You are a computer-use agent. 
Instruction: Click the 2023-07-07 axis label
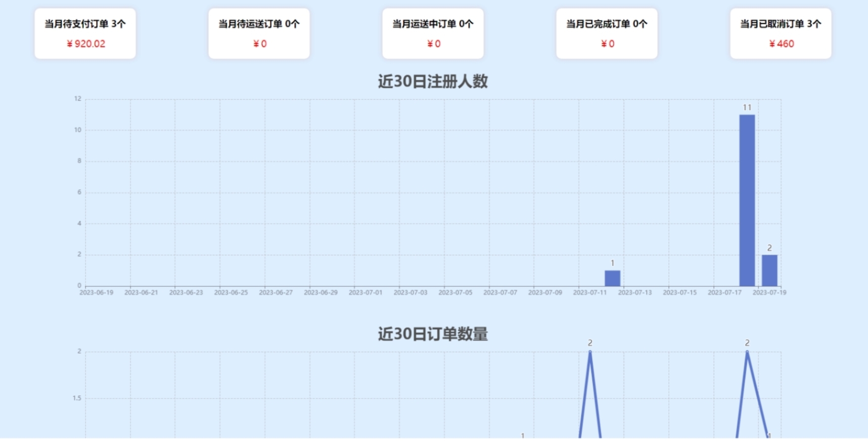[500, 292]
